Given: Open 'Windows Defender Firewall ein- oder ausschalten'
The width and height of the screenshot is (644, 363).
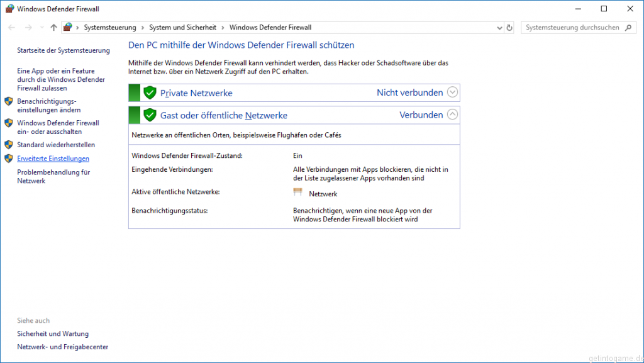Looking at the screenshot, I should pos(58,127).
